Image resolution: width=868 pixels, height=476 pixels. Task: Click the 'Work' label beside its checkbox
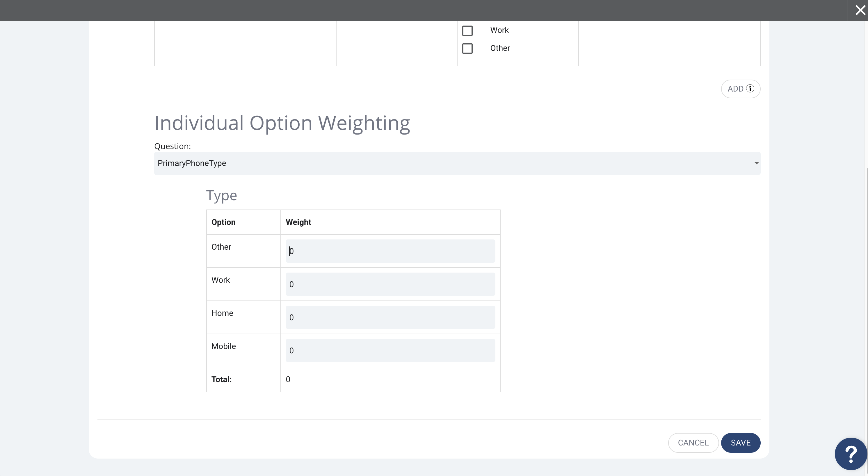click(499, 30)
